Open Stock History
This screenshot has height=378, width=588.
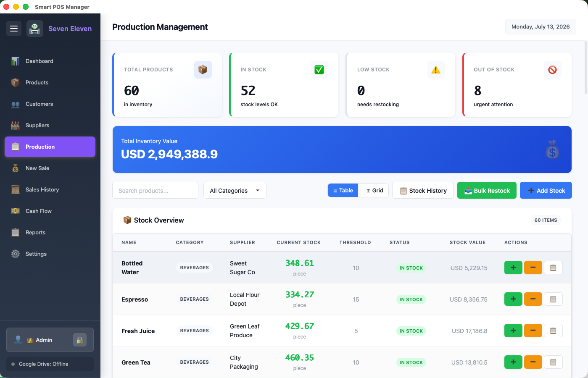pos(423,190)
